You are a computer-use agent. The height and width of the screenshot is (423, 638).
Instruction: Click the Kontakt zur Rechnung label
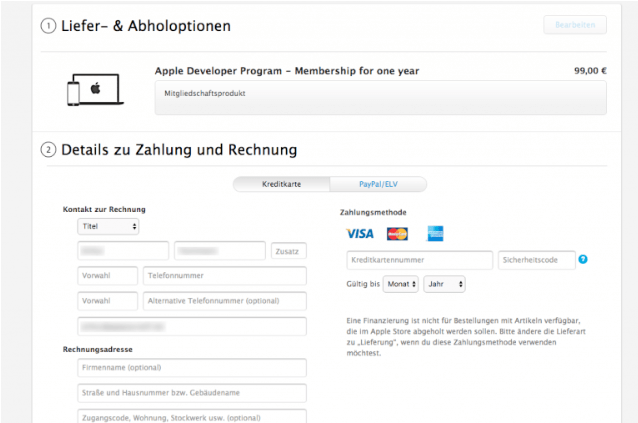[x=104, y=209]
